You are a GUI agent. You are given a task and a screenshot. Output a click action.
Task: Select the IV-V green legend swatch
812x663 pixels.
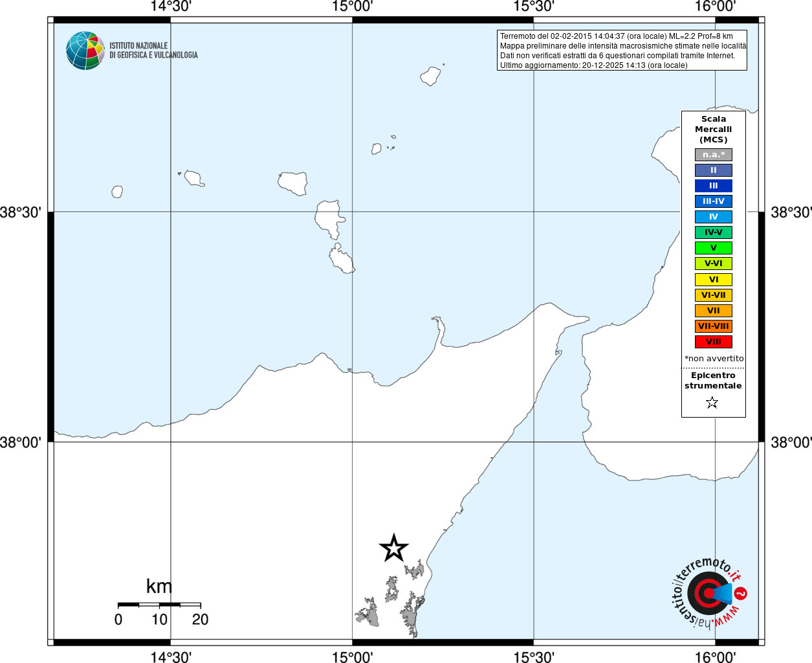(x=714, y=232)
